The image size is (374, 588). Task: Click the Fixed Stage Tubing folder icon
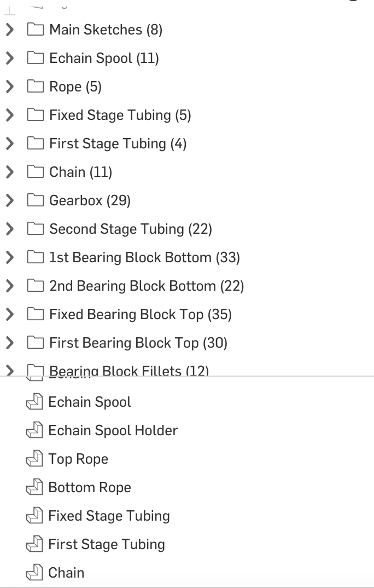[x=35, y=115]
